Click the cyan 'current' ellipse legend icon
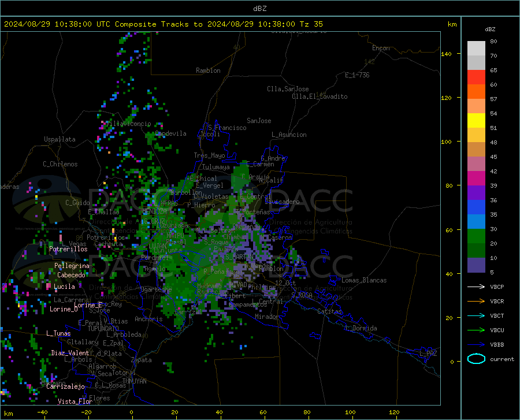 (476, 359)
